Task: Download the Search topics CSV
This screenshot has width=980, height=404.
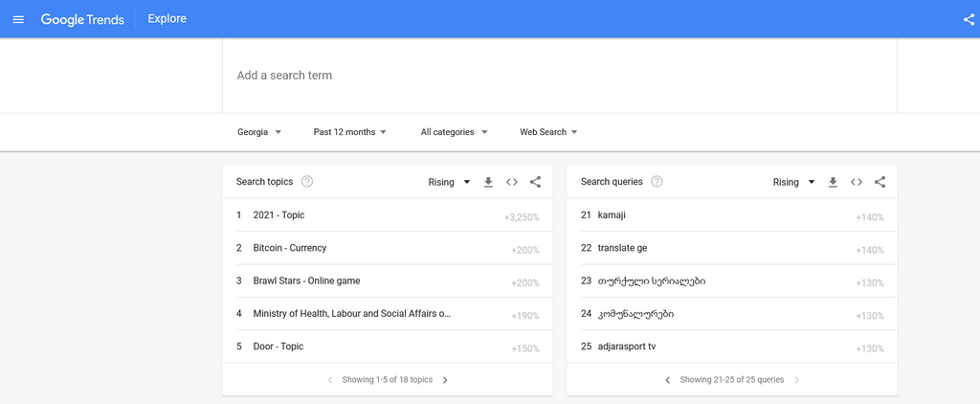Action: [488, 182]
